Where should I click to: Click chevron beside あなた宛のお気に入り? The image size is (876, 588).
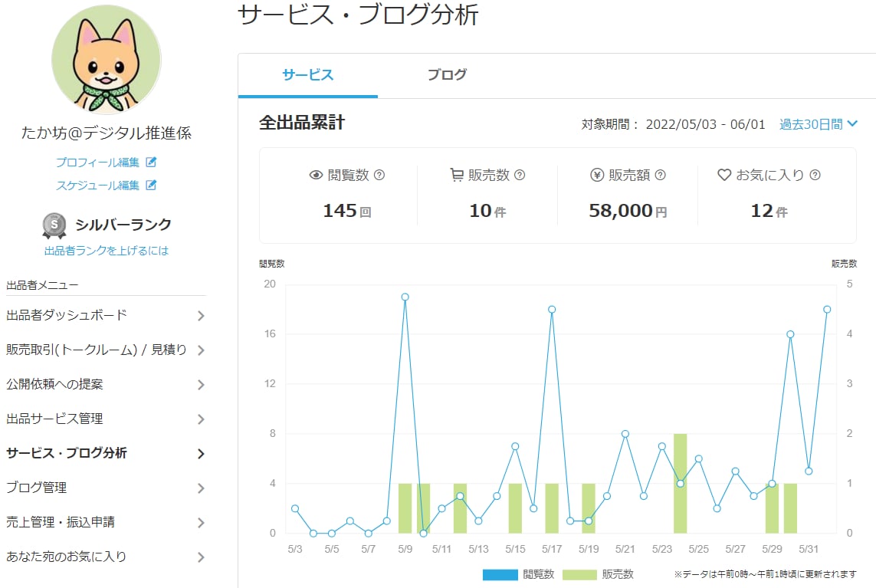[201, 558]
